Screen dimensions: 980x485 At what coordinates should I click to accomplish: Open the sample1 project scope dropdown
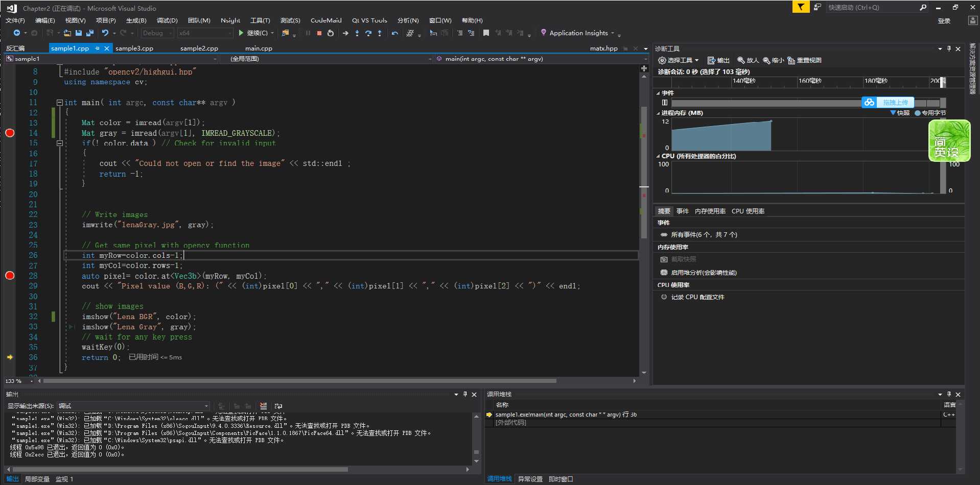click(112, 59)
